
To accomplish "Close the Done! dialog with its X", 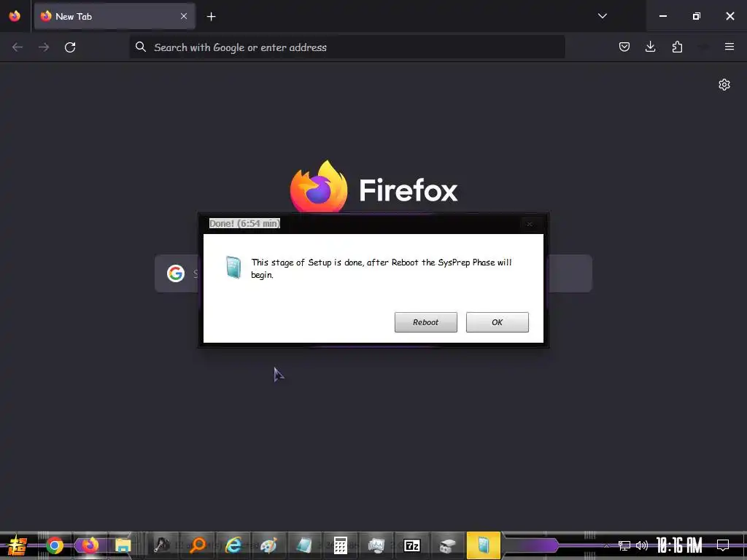I will (x=530, y=224).
